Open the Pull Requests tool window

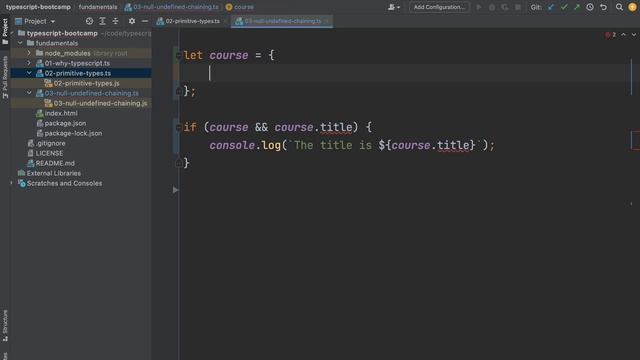click(5, 78)
